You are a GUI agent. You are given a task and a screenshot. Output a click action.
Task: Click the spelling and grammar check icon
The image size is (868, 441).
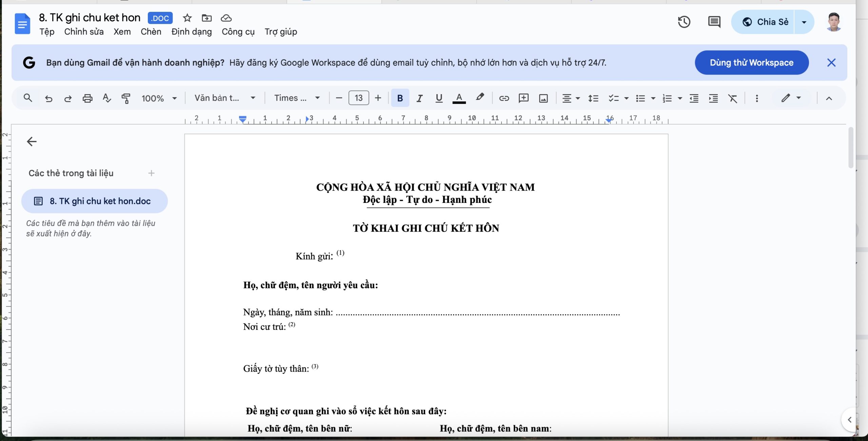coord(107,98)
